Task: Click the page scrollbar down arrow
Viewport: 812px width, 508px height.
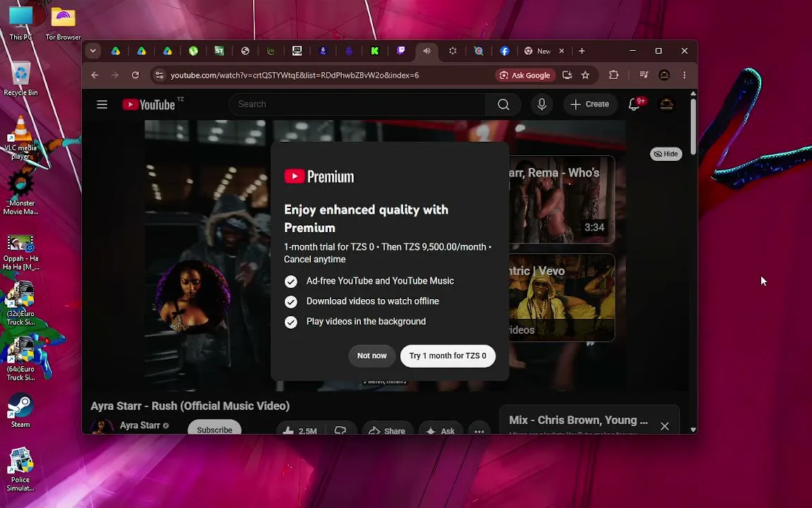Action: tap(694, 430)
